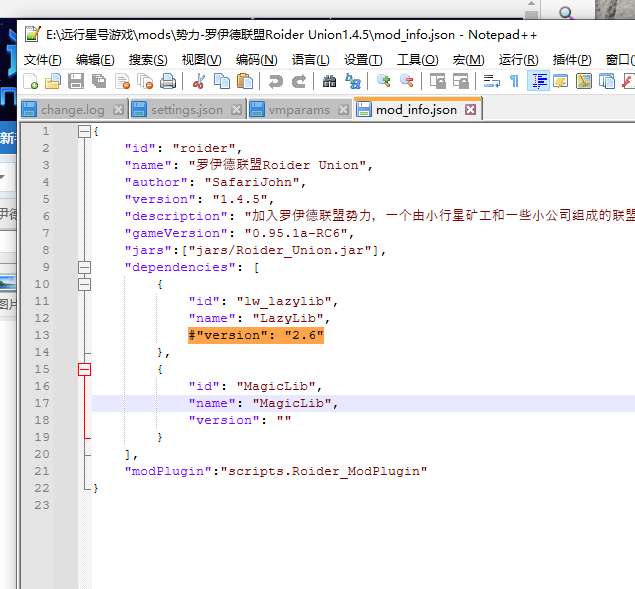Open the 插件(P) plugins menu
635x589 pixels.
pos(571,59)
